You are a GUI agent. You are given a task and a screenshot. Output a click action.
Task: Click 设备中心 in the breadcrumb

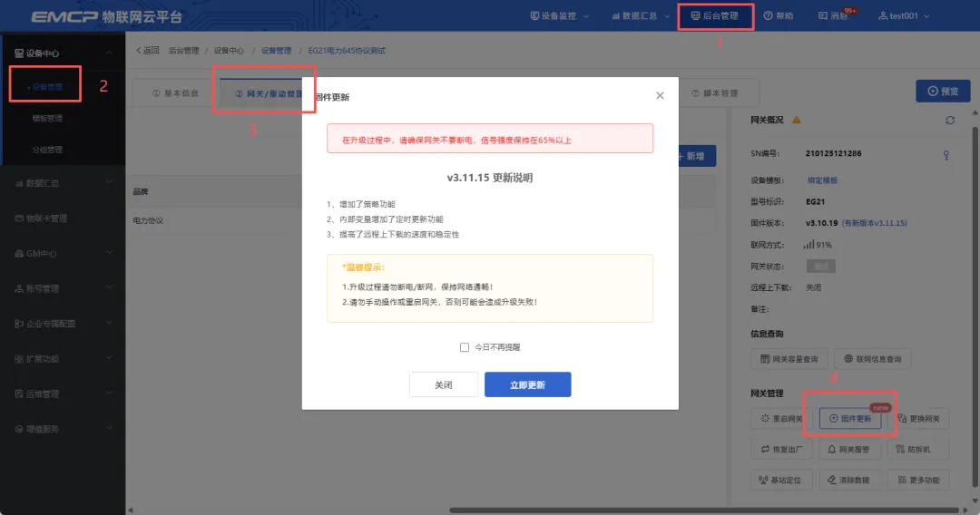pos(229,51)
